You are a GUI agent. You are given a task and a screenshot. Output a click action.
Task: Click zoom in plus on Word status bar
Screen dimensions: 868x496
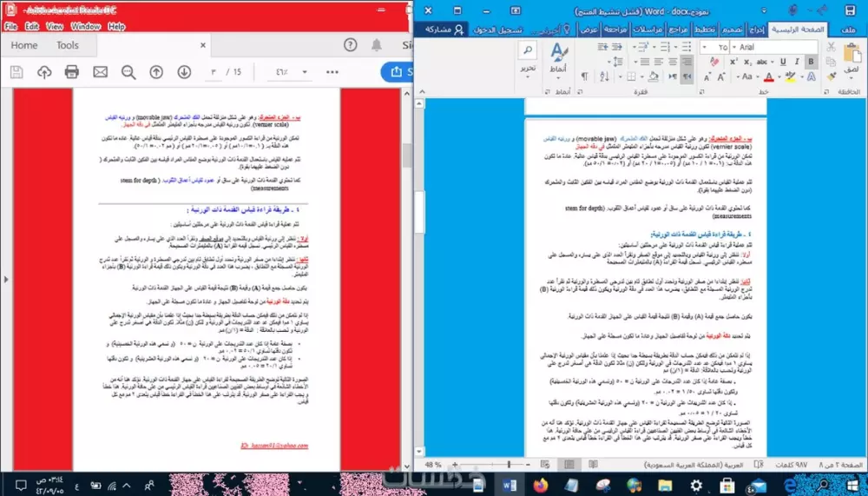[x=455, y=465]
